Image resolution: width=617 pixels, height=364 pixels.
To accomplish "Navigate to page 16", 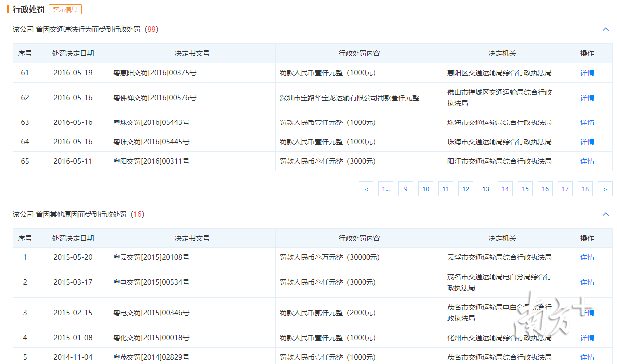I will pos(545,189).
